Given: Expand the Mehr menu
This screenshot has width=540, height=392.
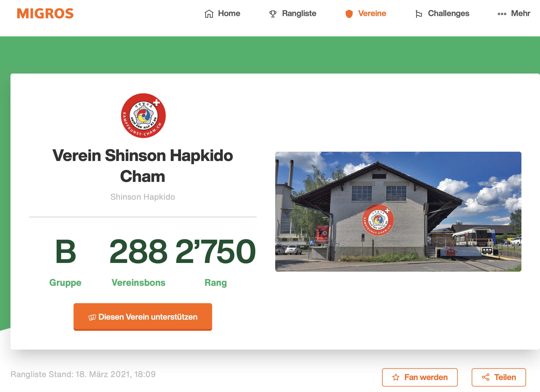Looking at the screenshot, I should 514,14.
